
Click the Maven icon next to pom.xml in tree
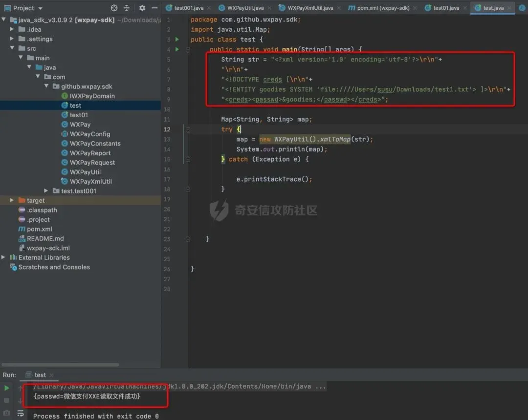22,229
